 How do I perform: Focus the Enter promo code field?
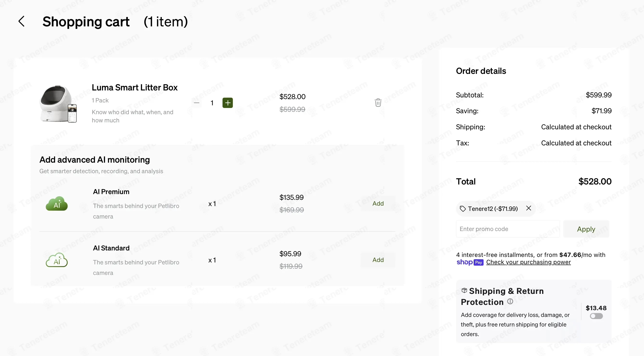tap(508, 229)
